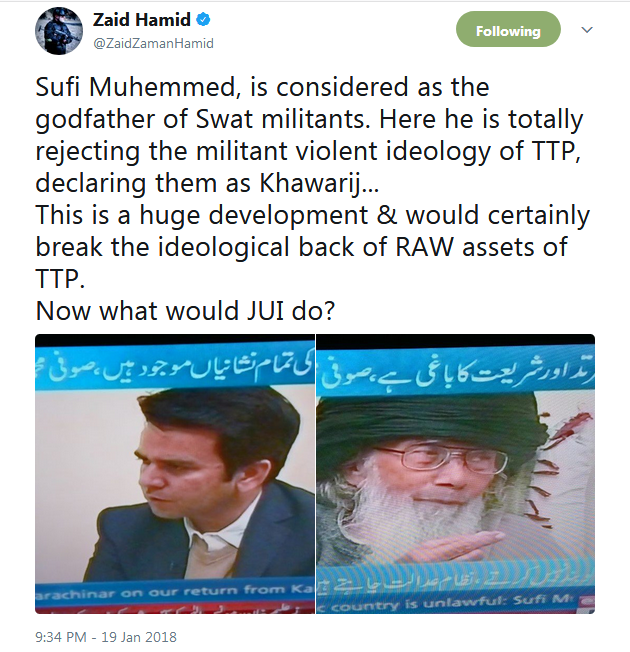Click the 'RAW assets of' text line
Image resolution: width=630 pixels, height=652 pixels.
[x=481, y=247]
